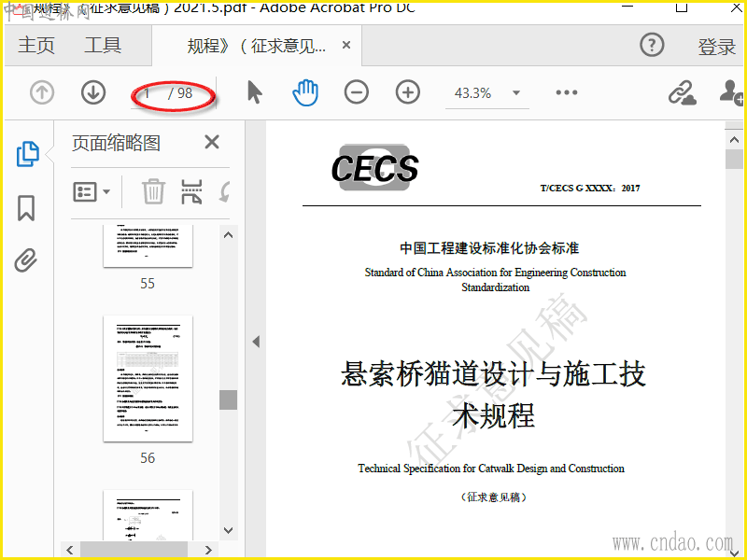Click the text Standard of China Association for Engineering Construction
The image size is (747, 560).
click(x=496, y=273)
